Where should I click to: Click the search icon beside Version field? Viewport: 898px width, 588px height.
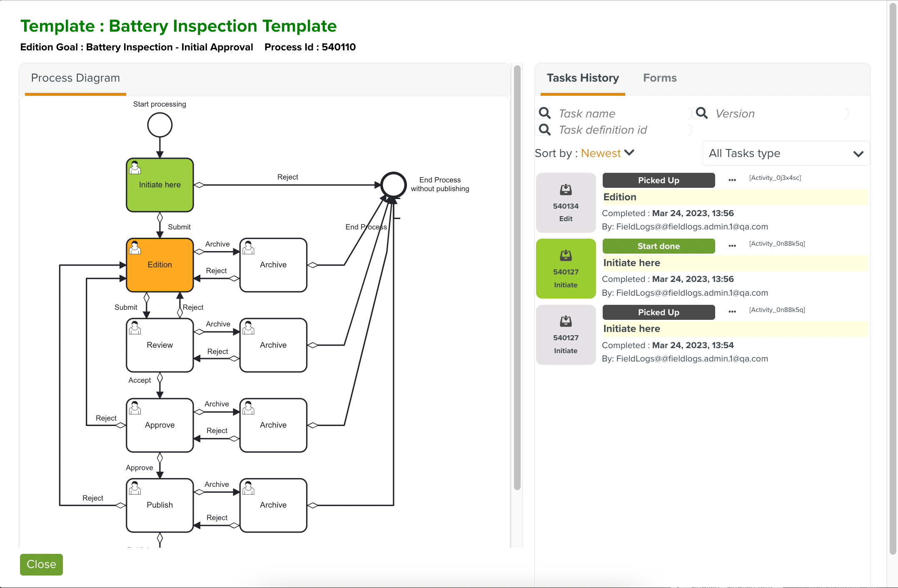pyautogui.click(x=701, y=113)
